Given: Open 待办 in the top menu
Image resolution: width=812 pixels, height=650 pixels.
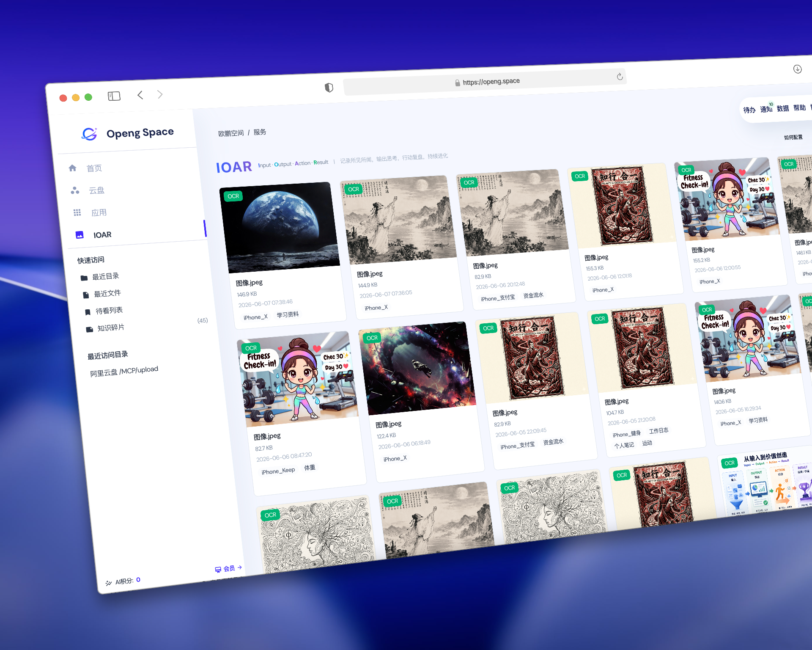Looking at the screenshot, I should pyautogui.click(x=749, y=110).
